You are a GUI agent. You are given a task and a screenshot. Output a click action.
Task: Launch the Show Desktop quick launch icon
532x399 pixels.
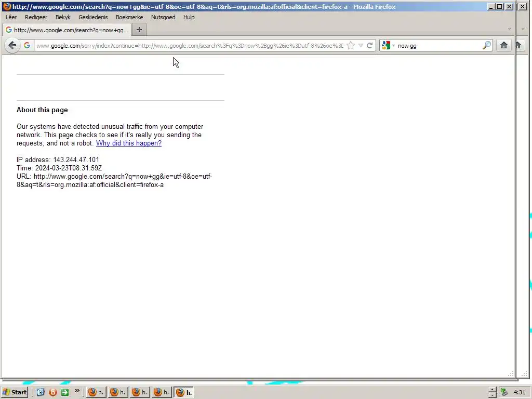click(x=41, y=392)
